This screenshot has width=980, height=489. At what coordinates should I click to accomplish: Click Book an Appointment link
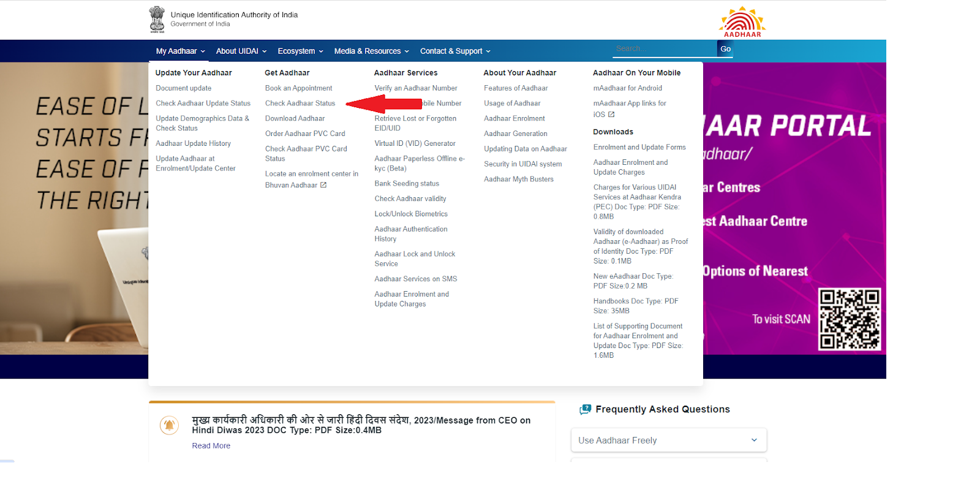298,88
